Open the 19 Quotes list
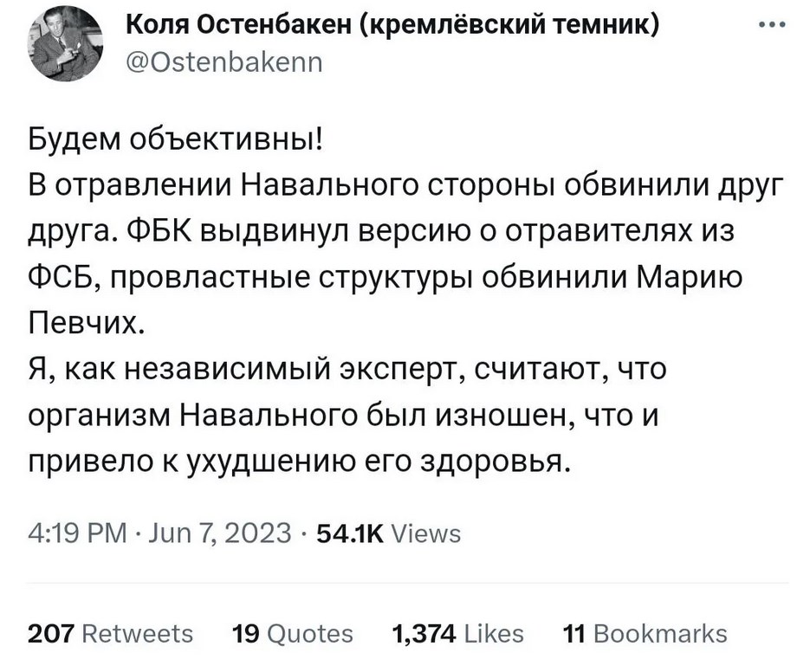The width and height of the screenshot is (810, 672). pyautogui.click(x=294, y=634)
